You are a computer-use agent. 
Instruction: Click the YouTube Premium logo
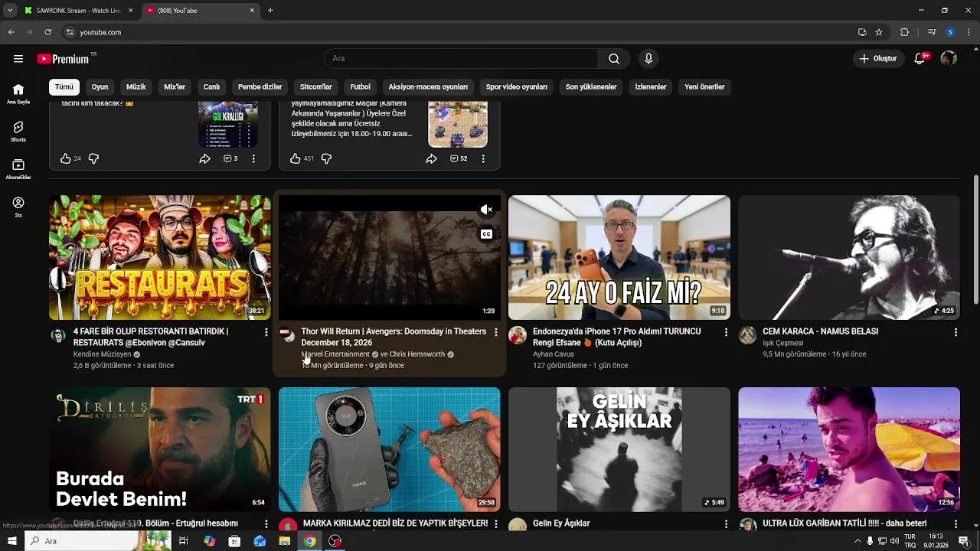(x=63, y=59)
